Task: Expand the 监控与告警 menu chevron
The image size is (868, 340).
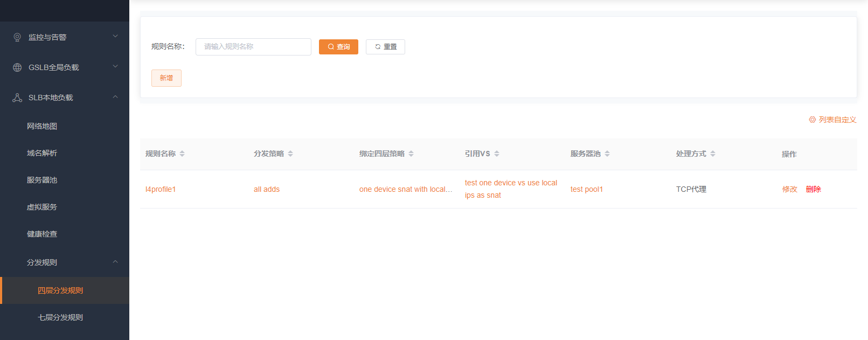Action: pyautogui.click(x=115, y=37)
